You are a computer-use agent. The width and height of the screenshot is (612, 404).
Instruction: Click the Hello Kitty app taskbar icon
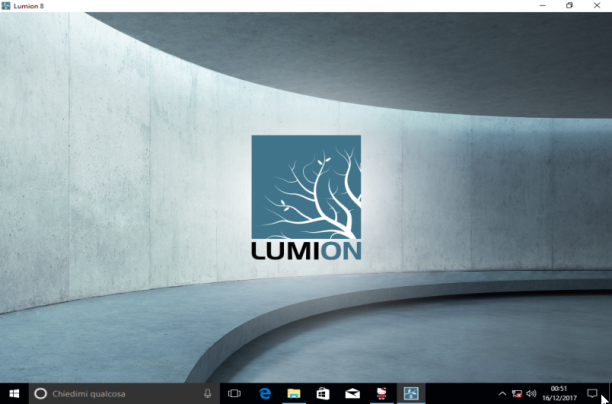(381, 393)
